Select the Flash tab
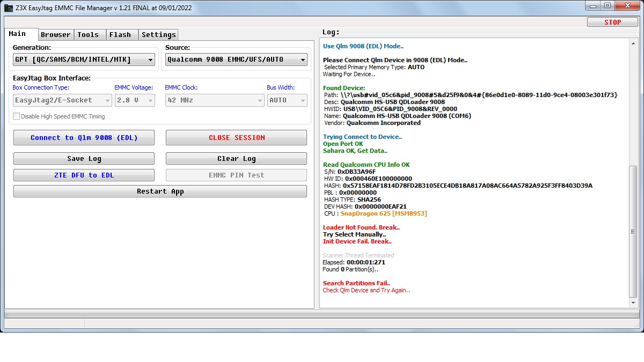644x362 pixels. (x=120, y=35)
